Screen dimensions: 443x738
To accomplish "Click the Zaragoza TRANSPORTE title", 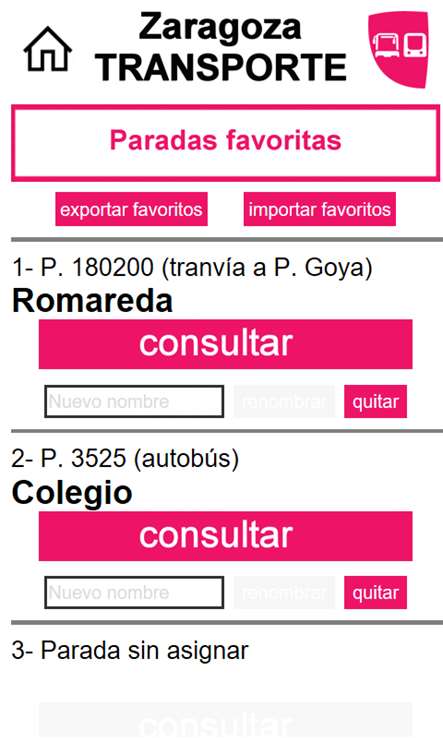I will point(220,47).
